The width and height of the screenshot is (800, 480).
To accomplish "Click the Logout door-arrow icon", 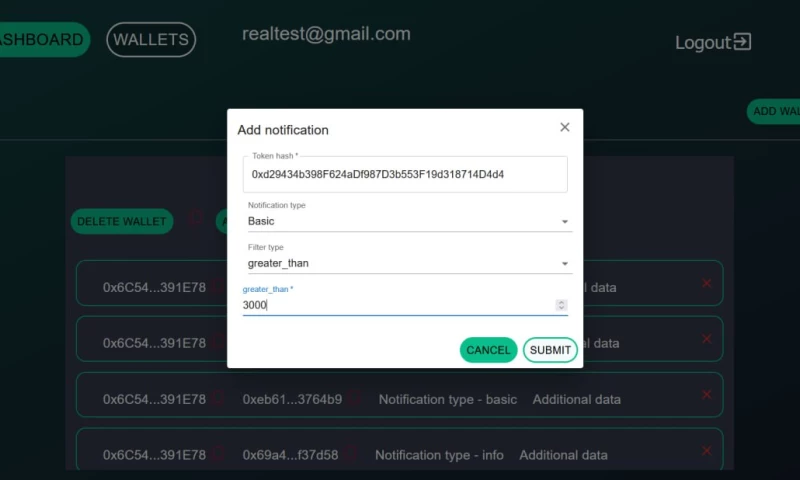I will point(742,42).
